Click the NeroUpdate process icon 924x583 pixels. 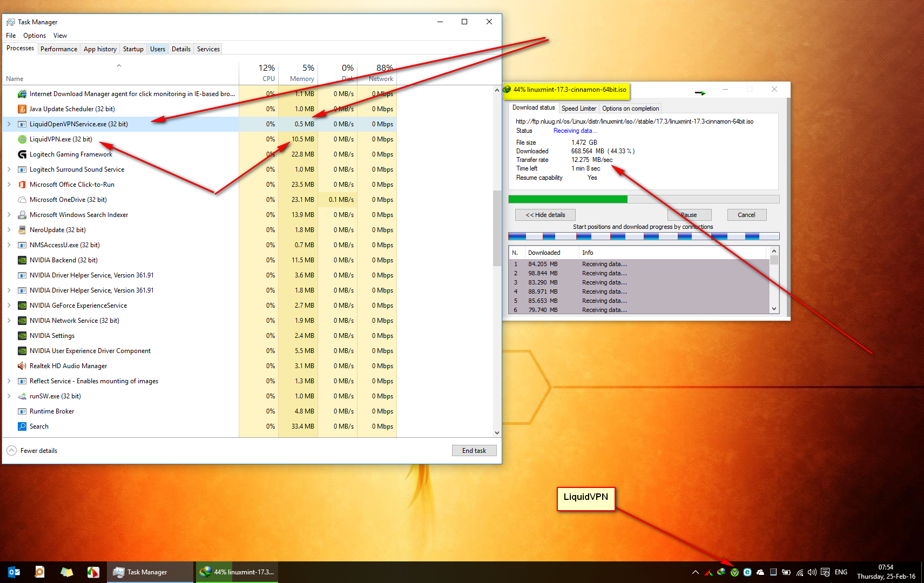click(22, 230)
